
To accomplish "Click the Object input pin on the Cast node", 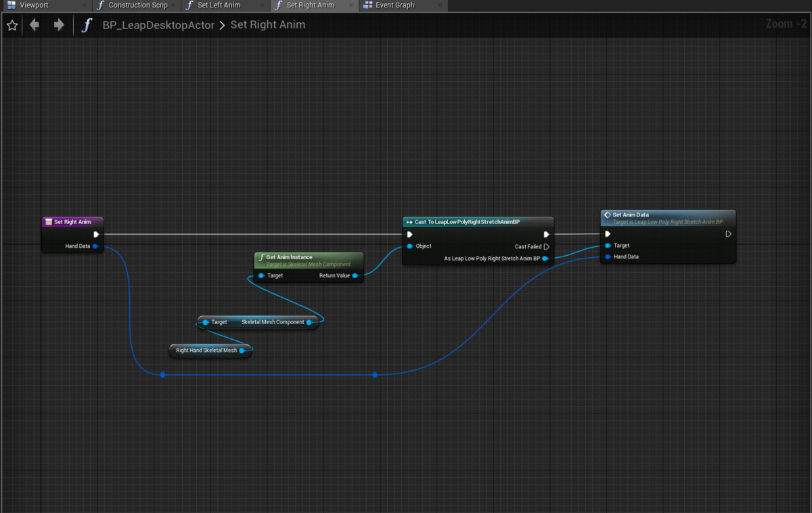I will click(410, 246).
